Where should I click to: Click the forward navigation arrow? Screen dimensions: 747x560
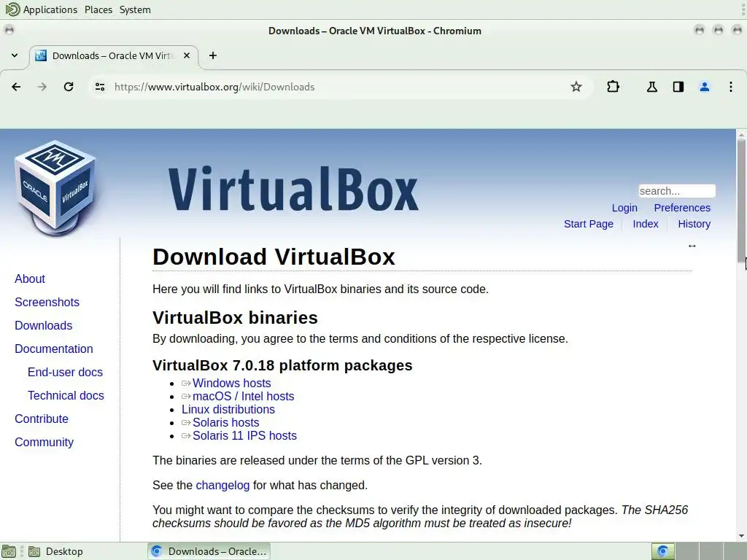tap(42, 87)
